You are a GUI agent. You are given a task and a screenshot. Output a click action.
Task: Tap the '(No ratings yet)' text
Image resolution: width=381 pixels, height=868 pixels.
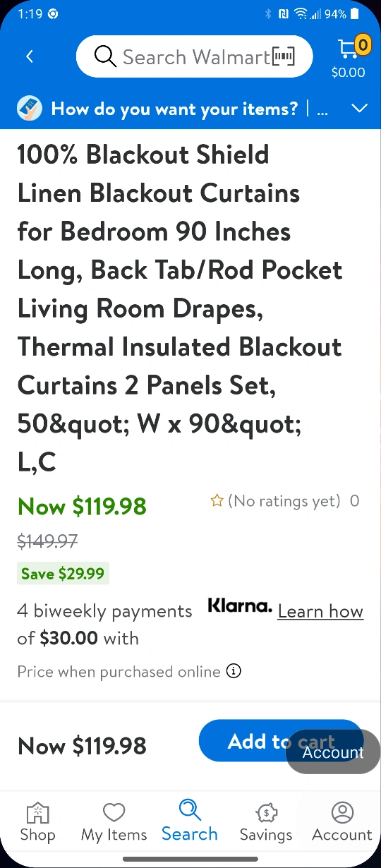pyautogui.click(x=284, y=501)
